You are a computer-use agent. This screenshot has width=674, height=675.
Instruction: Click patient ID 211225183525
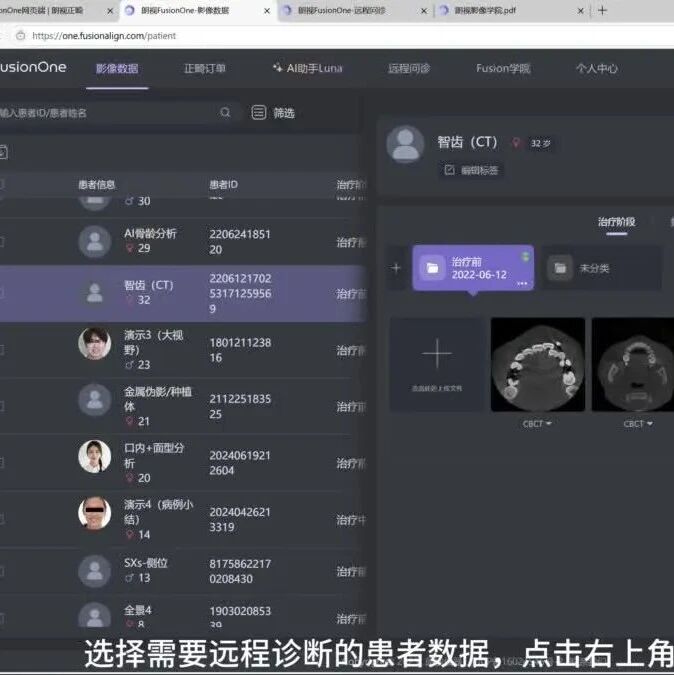[x=240, y=406]
